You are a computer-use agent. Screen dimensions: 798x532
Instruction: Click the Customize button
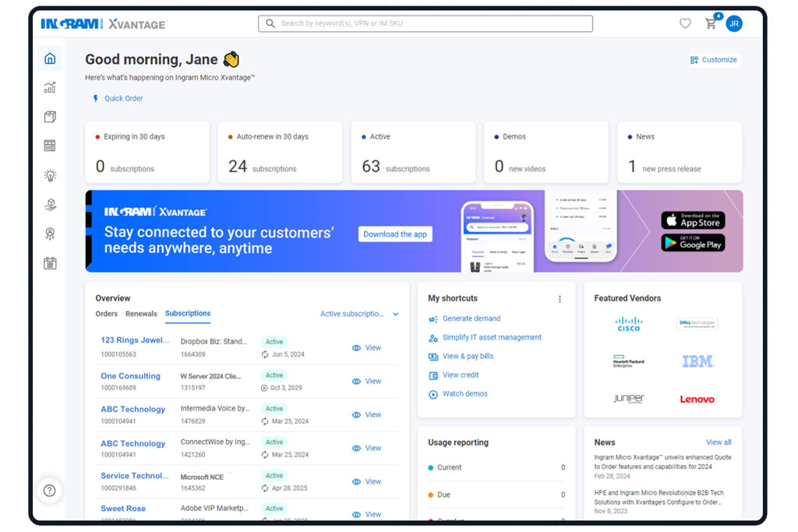714,60
